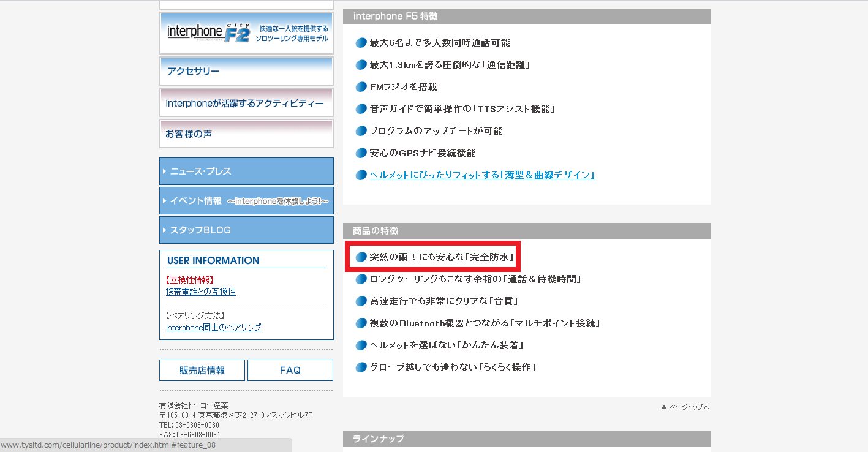
Task: Click blue bullet icon beside 完全防水 feature
Action: click(x=361, y=257)
